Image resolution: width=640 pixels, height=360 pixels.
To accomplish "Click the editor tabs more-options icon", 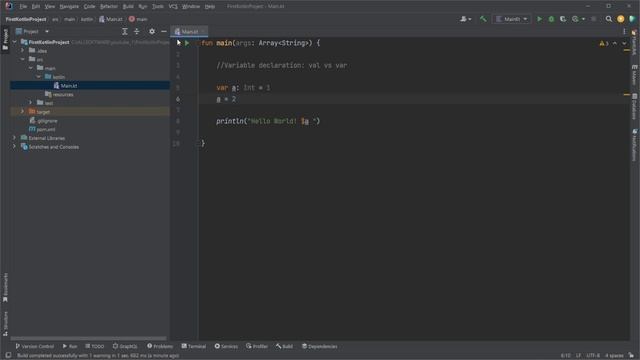I will click(x=624, y=31).
